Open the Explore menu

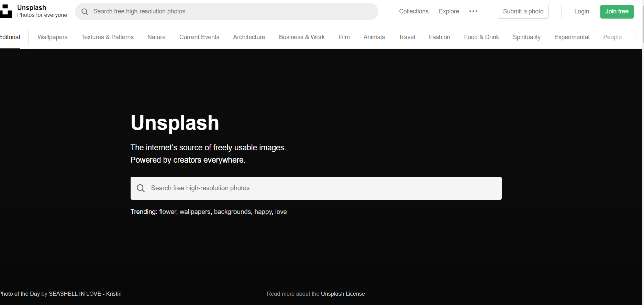click(x=448, y=11)
